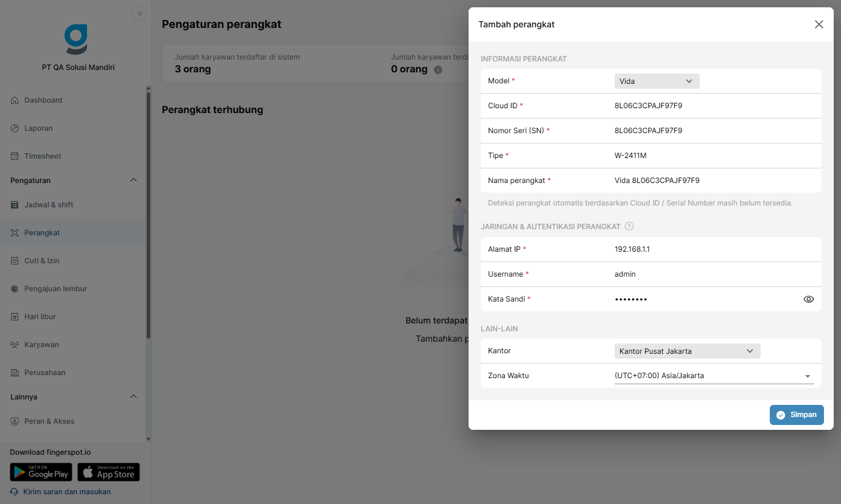Screen dimensions: 841x504
Task: Click the Laporan chart icon
Action: point(15,128)
